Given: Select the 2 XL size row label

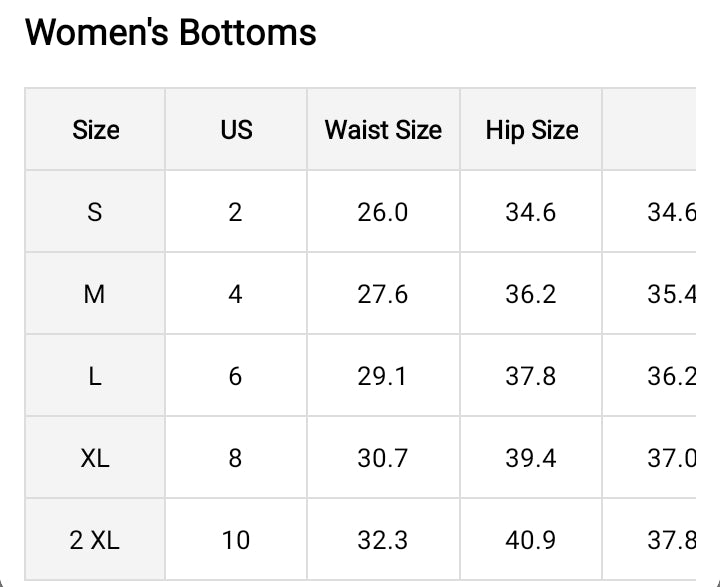Looking at the screenshot, I should coord(95,540).
